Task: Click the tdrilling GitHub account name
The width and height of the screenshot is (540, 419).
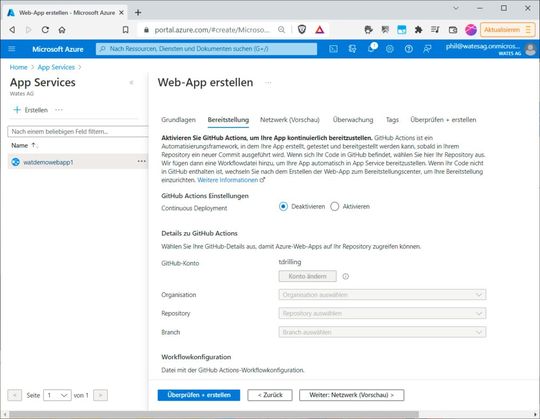Action: 290,262
